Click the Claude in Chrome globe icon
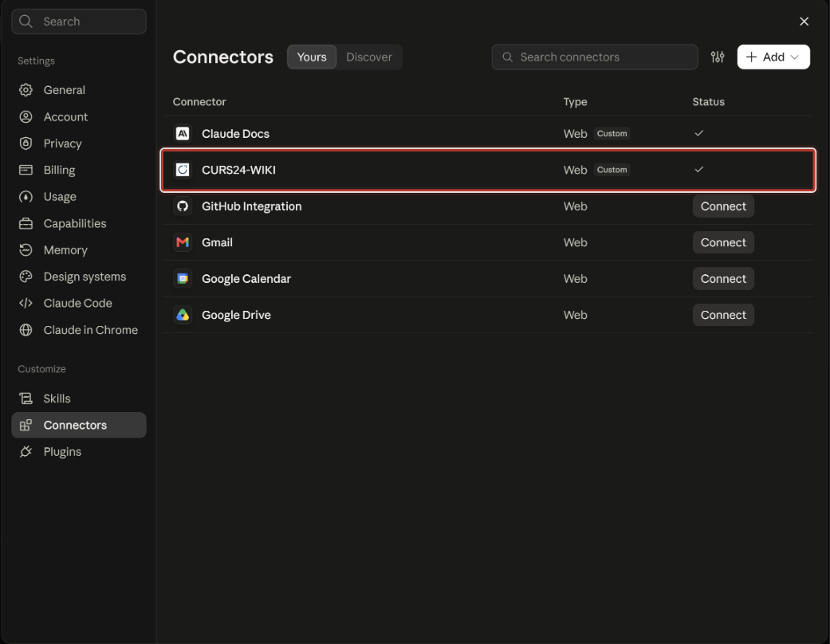The height and width of the screenshot is (644, 830). pos(26,330)
